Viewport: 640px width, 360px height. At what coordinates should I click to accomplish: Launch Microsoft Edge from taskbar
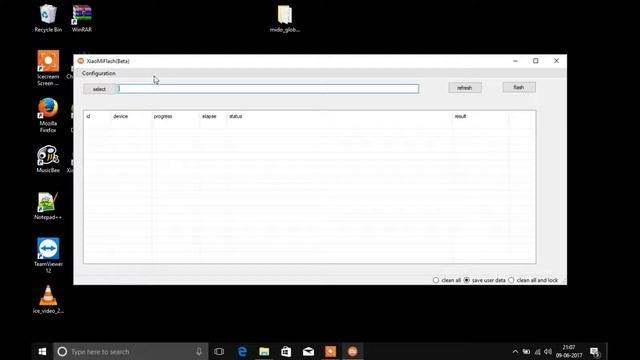242,351
